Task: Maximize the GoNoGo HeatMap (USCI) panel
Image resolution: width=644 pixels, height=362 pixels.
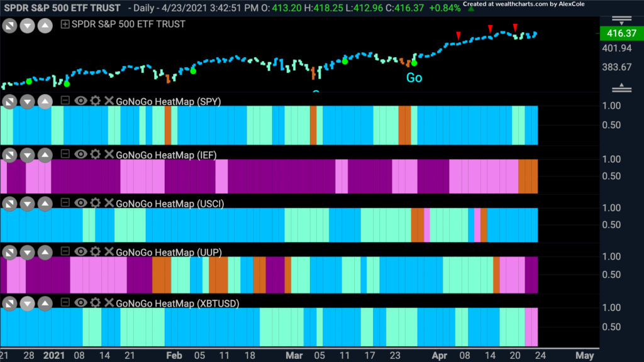Action: [x=9, y=204]
